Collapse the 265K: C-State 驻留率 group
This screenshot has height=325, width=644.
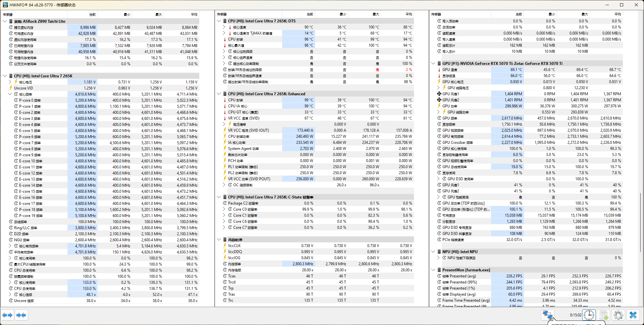(x=219, y=197)
